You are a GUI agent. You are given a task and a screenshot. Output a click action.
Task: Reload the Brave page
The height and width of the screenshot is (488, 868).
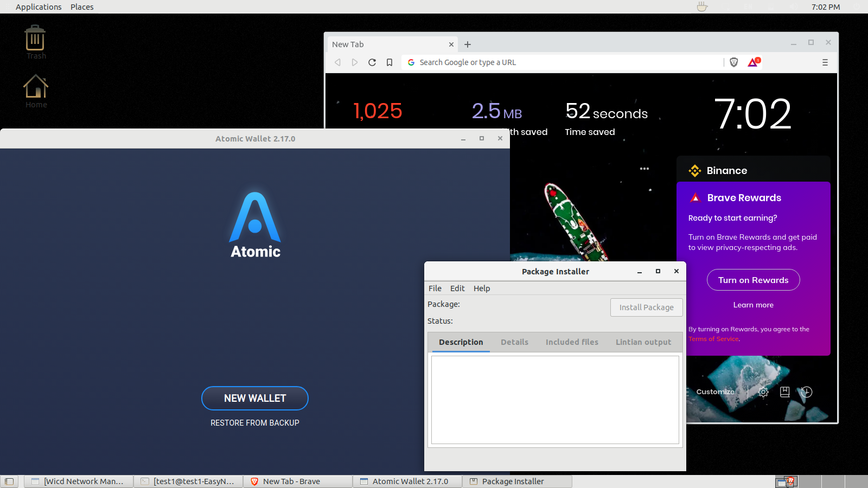[x=372, y=62]
